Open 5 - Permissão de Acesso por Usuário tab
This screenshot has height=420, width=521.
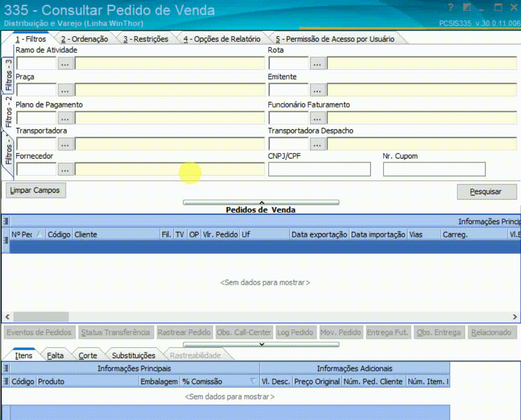tap(335, 39)
